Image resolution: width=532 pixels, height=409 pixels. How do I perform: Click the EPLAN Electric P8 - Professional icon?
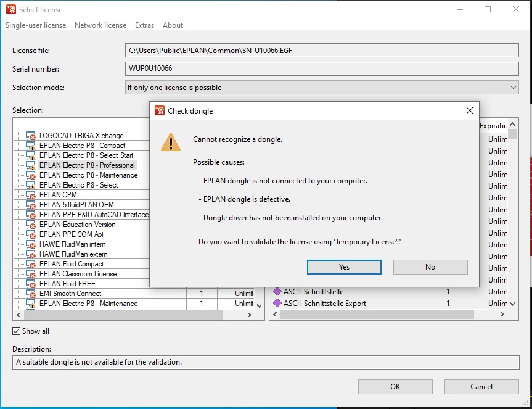tap(31, 165)
